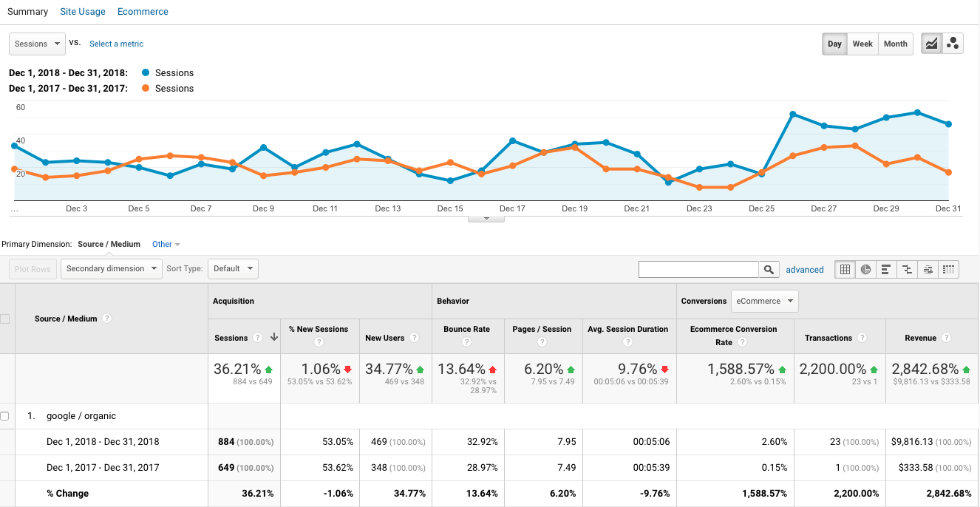The width and height of the screenshot is (980, 507).
Task: Click the table search magnifier icon
Action: tap(769, 270)
